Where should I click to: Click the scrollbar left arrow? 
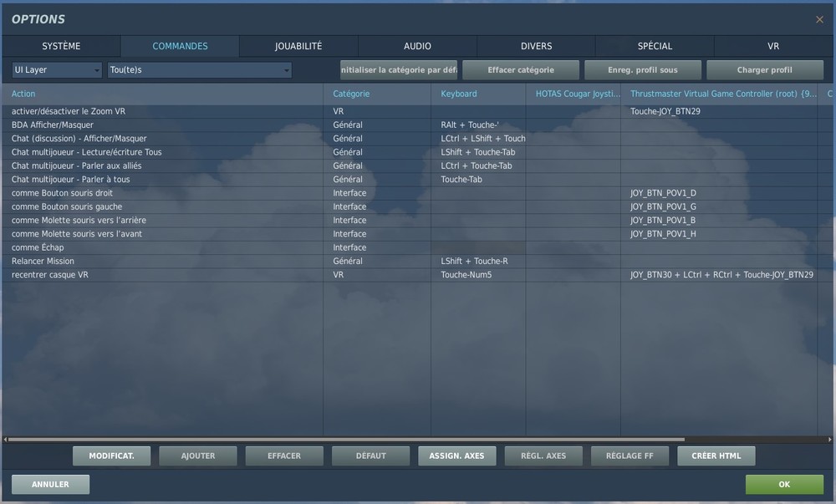point(5,440)
